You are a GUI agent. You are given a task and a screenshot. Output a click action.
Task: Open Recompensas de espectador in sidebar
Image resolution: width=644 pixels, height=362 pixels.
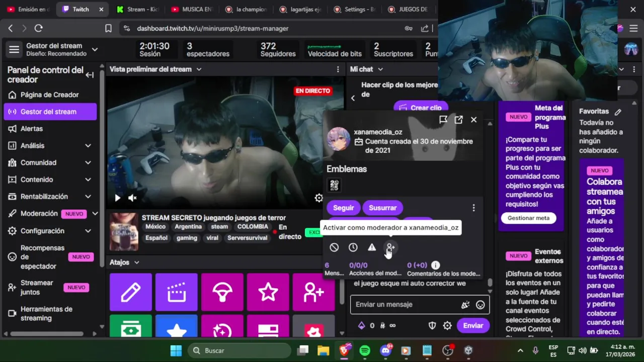[x=50, y=257]
